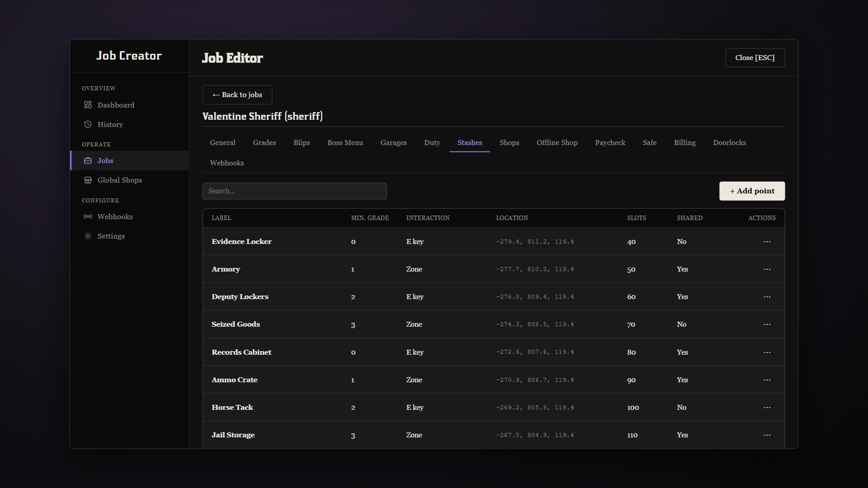
Task: Click the Global Shops storefront icon
Action: click(88, 180)
